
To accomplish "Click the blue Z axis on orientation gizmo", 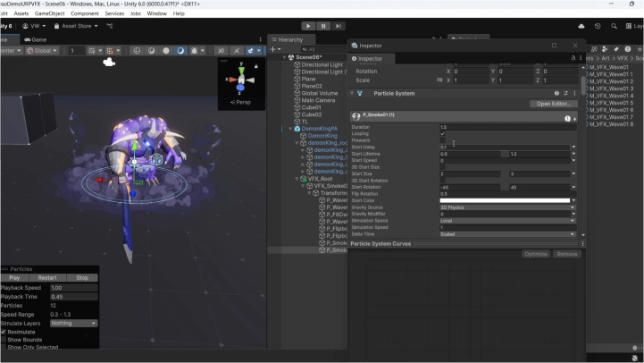I will pos(240,88).
